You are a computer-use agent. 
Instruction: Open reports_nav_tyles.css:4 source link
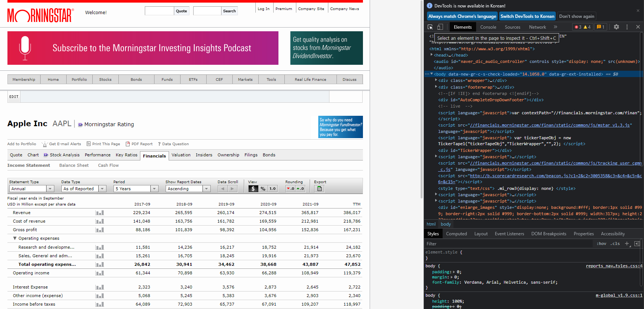(614, 266)
